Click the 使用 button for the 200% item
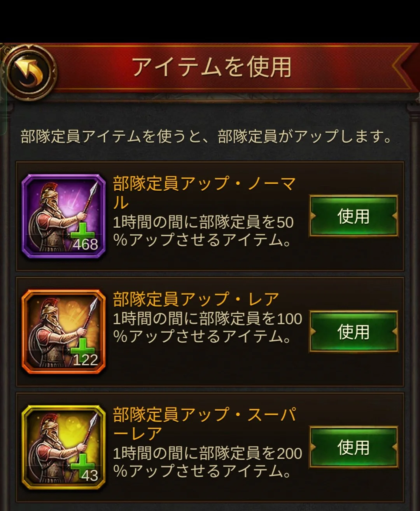420x511 pixels. pos(353,447)
